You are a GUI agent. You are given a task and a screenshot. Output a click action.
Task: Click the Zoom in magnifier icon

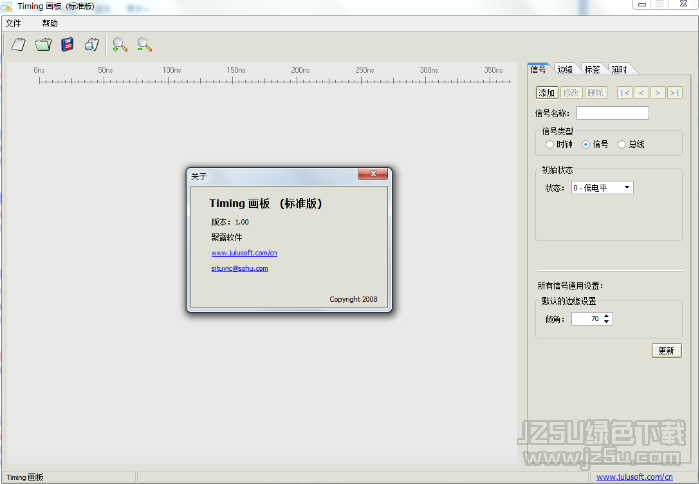tap(119, 45)
